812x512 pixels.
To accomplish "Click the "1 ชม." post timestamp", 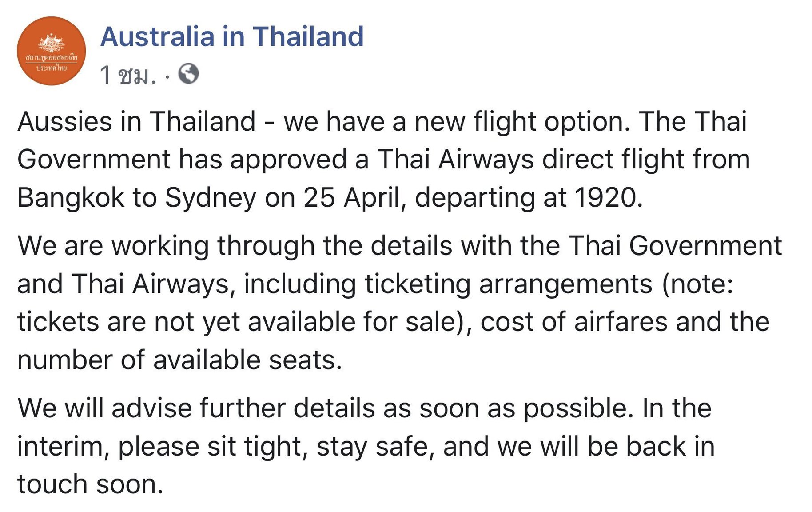I will tap(128, 75).
